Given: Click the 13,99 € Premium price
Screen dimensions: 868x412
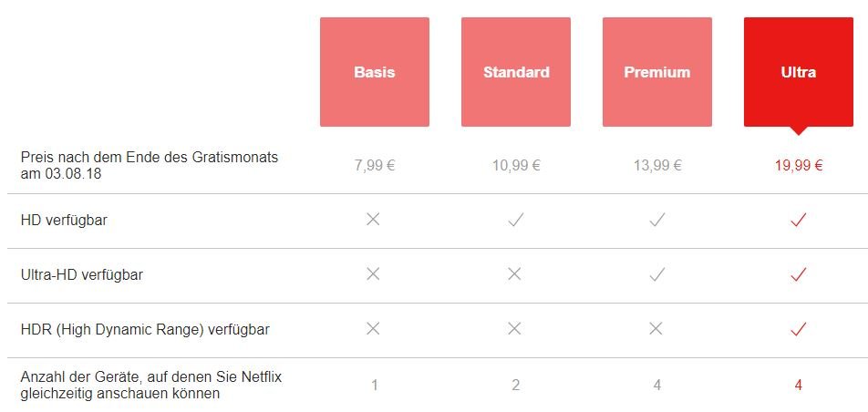Looking at the screenshot, I should [x=657, y=166].
